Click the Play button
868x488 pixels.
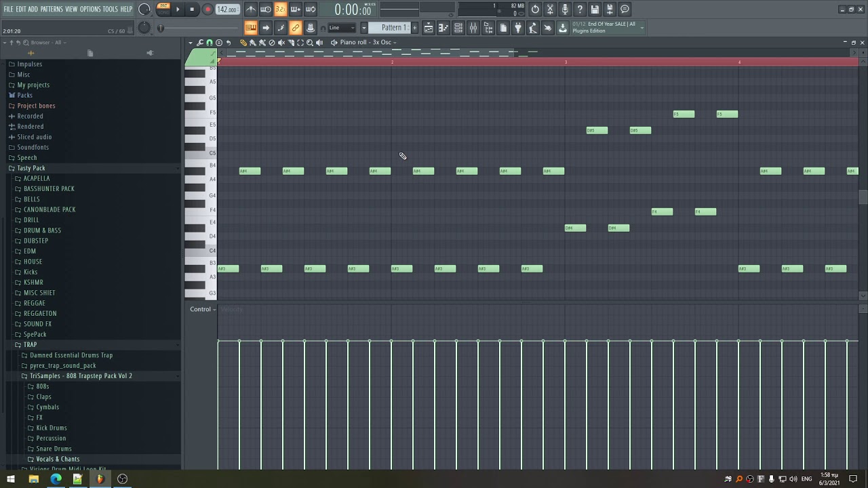[x=178, y=9]
